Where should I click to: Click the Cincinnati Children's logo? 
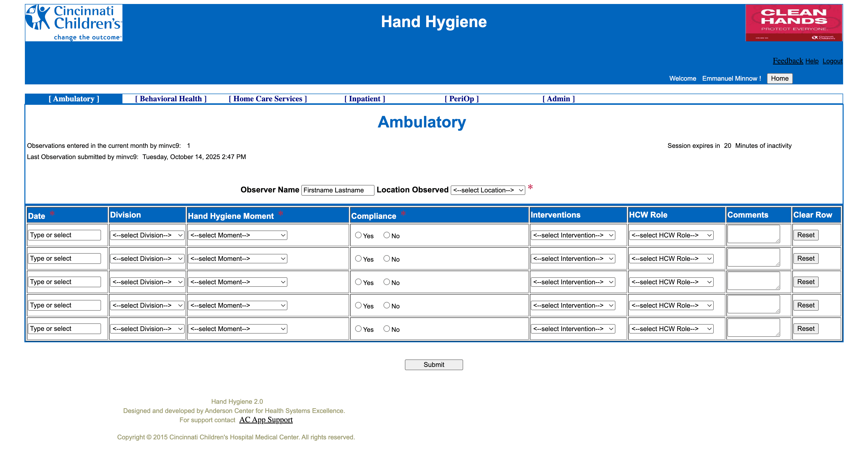[x=74, y=23]
